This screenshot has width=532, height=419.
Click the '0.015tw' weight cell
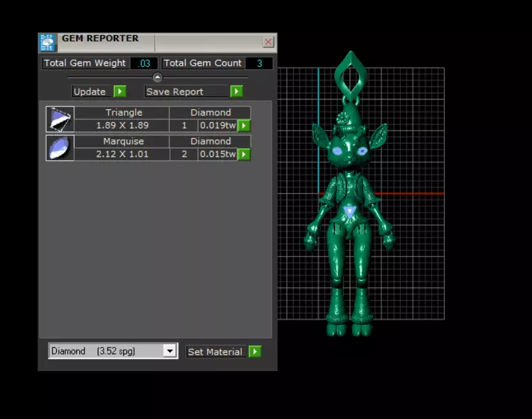pos(217,154)
